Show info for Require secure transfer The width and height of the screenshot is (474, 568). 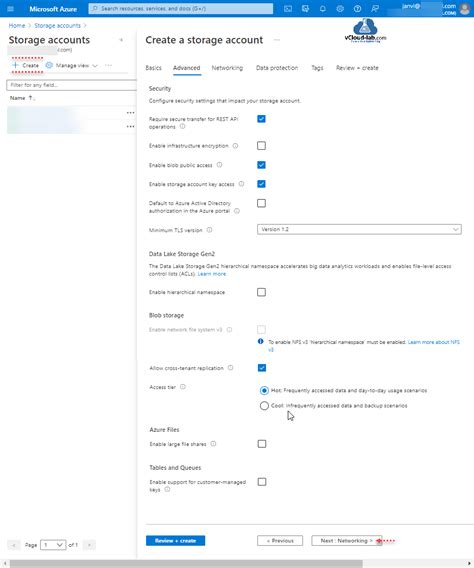[x=183, y=126]
